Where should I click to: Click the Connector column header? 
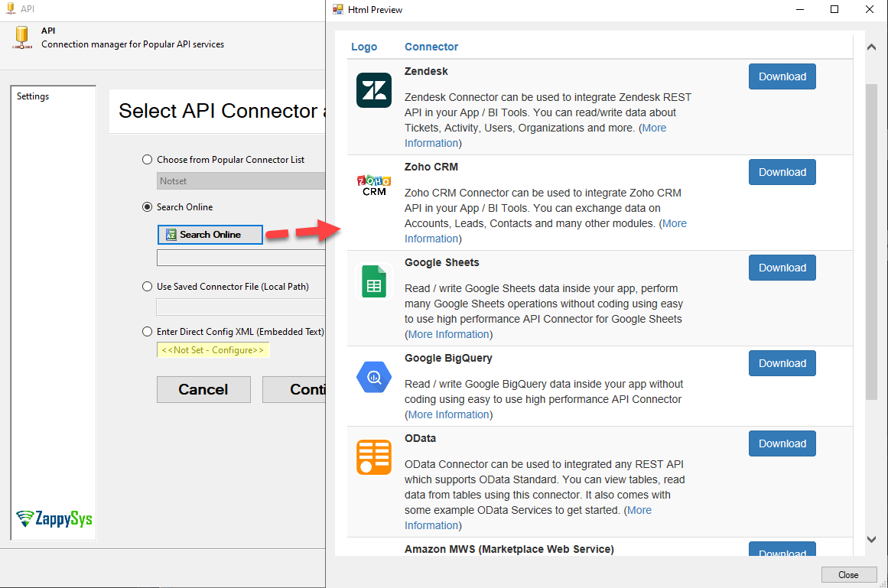[x=431, y=47]
